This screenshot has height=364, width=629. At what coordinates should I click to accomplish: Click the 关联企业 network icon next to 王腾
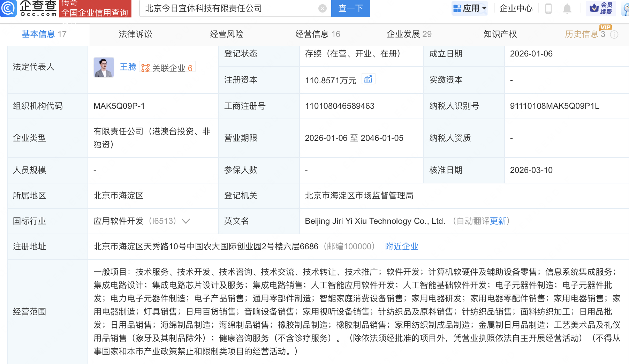click(146, 68)
